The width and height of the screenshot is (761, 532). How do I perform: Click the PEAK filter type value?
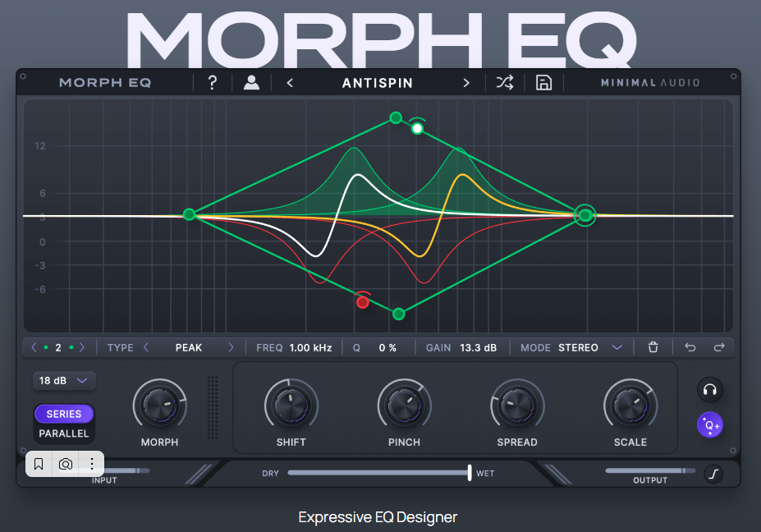[188, 347]
